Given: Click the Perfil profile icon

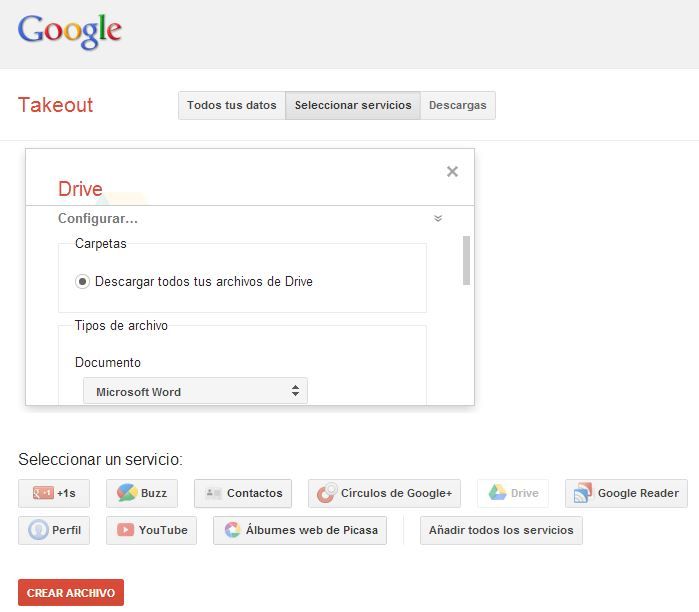Looking at the screenshot, I should (x=38, y=530).
